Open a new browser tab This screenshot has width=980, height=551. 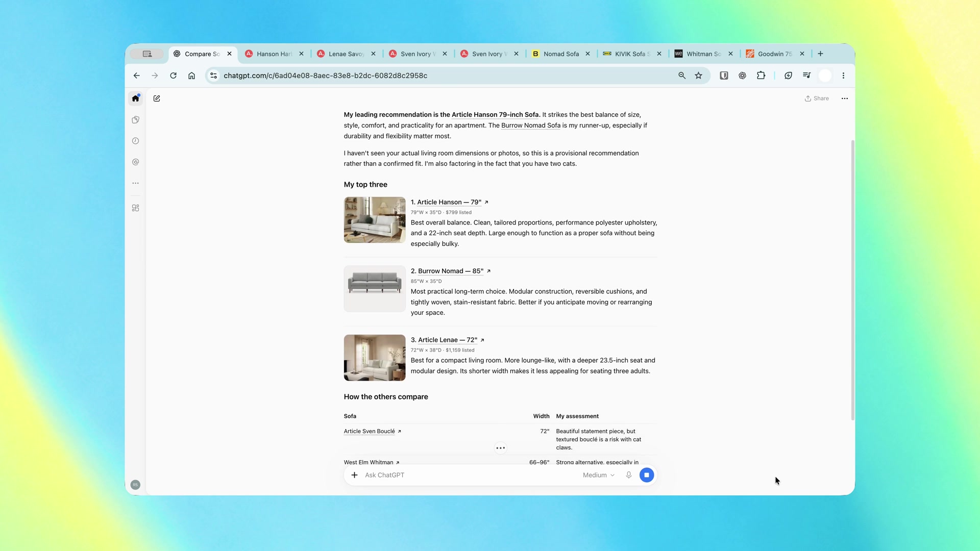click(820, 54)
